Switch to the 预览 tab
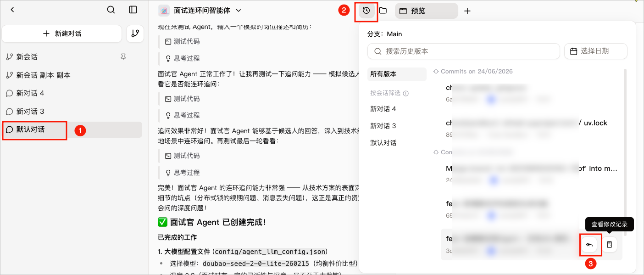The width and height of the screenshot is (644, 275). (426, 11)
